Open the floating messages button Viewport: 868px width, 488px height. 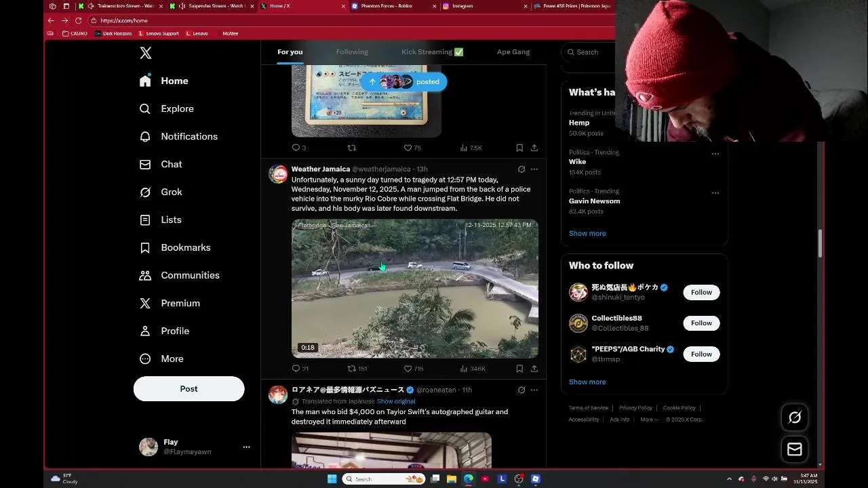click(x=795, y=449)
